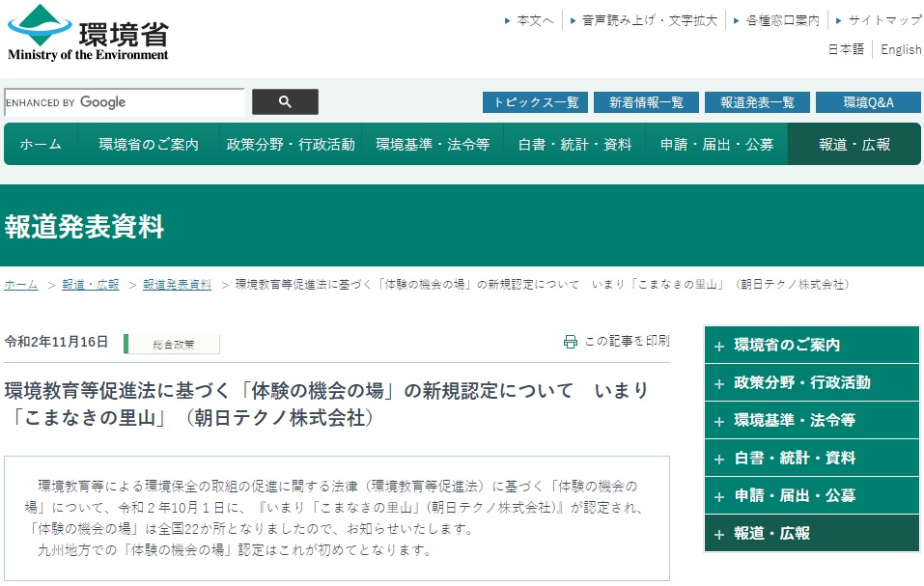Click the search magnifier button
Screen dimensions: 924x586
(285, 102)
